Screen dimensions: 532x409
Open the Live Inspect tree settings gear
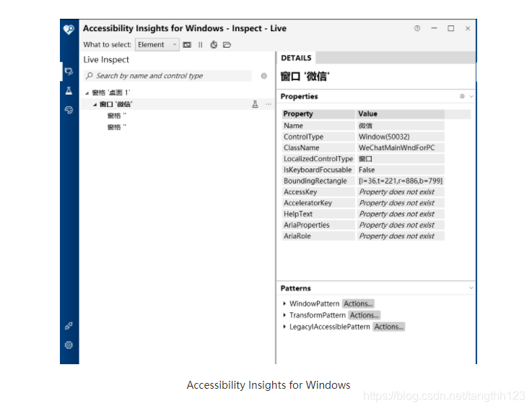click(x=264, y=76)
